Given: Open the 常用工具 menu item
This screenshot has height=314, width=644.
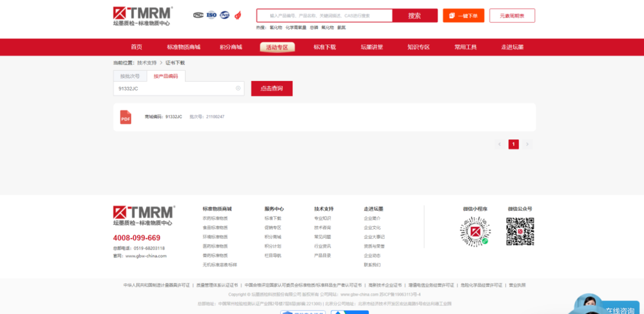Looking at the screenshot, I should point(465,47).
